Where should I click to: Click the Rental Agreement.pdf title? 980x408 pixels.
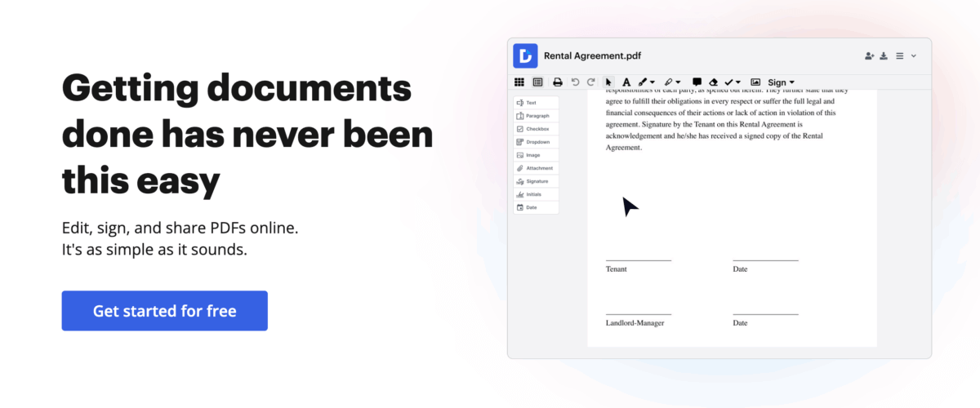(x=592, y=55)
